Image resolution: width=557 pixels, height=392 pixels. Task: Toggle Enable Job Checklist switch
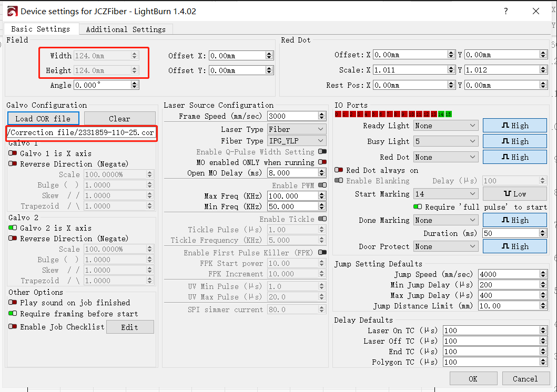[13, 327]
